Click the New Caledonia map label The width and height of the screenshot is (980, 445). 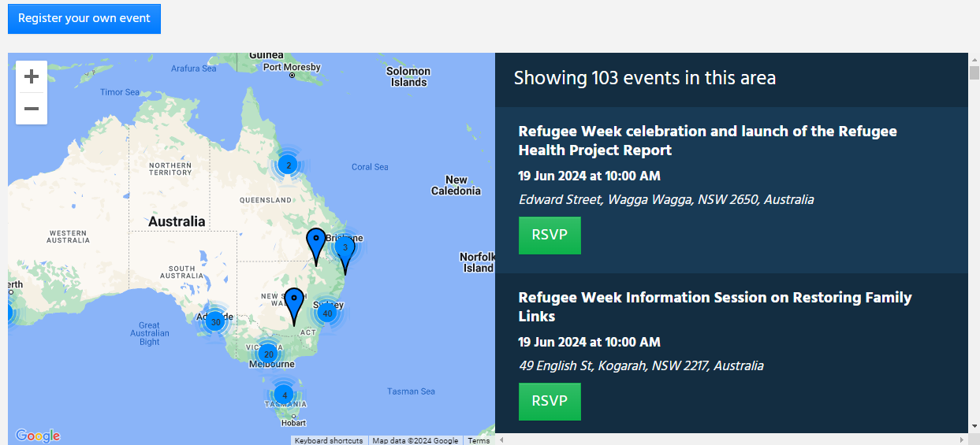point(456,185)
